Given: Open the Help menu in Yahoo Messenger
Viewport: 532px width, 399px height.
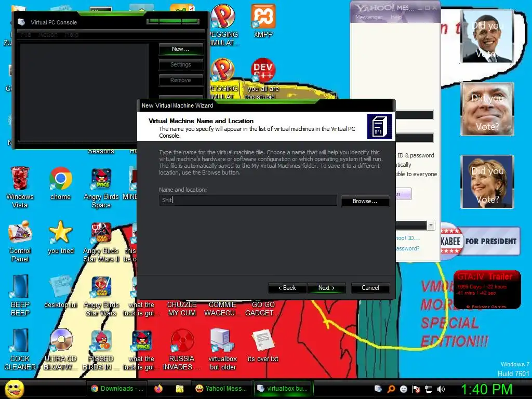Looking at the screenshot, I should pyautogui.click(x=396, y=17).
